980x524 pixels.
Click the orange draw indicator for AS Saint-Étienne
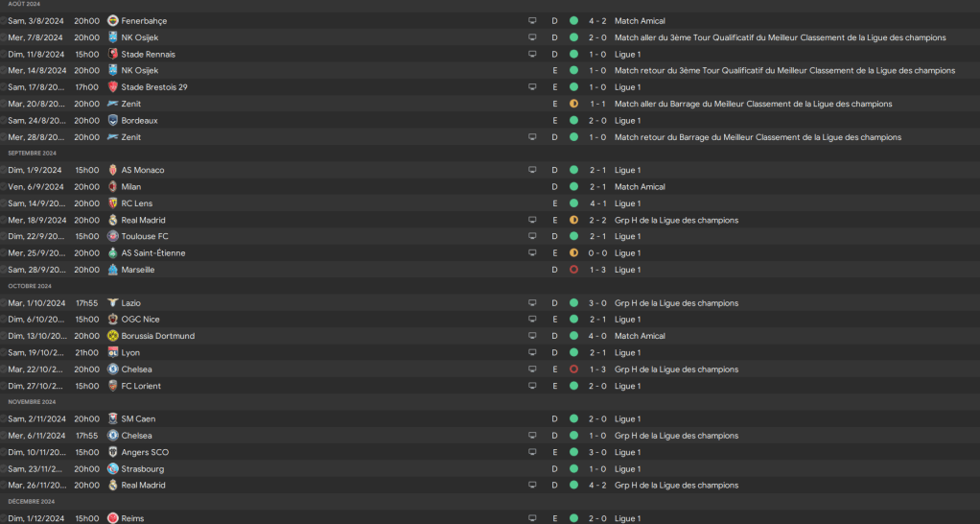pyautogui.click(x=573, y=253)
